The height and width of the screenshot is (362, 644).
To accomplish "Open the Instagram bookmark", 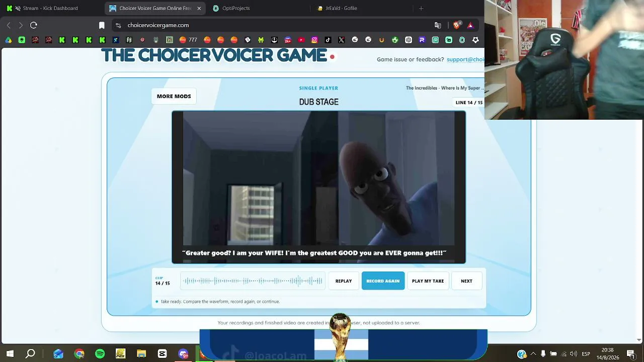I will coord(314,40).
